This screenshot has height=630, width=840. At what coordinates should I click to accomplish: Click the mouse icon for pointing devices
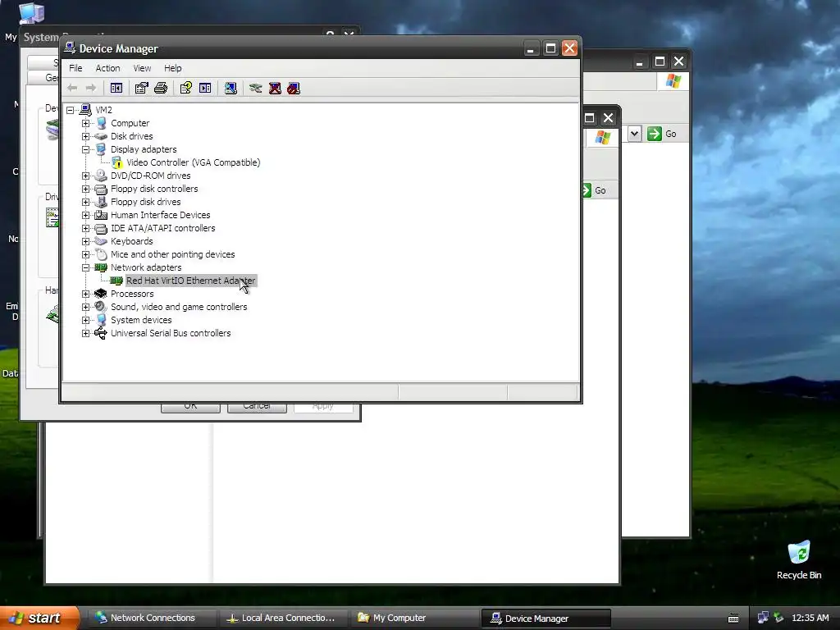[x=101, y=254]
